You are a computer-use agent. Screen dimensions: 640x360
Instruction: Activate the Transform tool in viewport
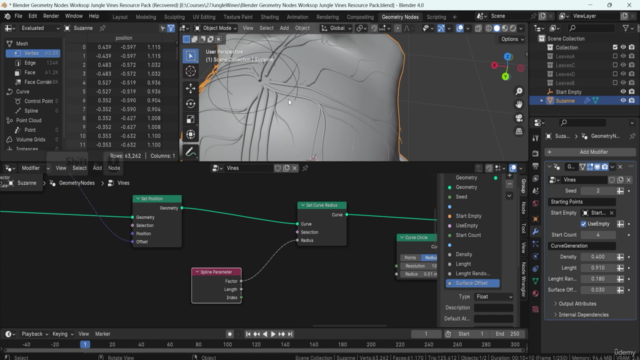(x=190, y=134)
